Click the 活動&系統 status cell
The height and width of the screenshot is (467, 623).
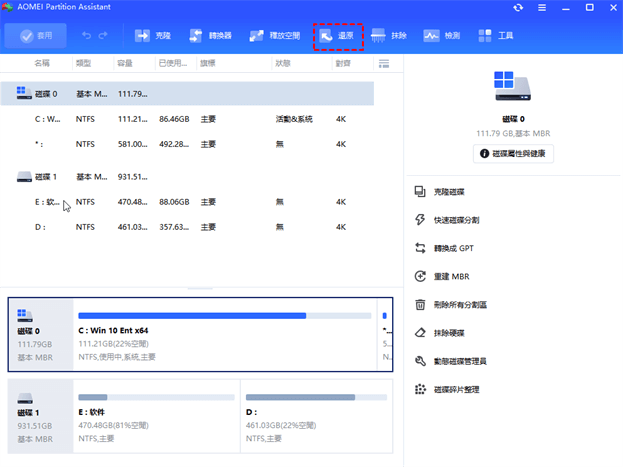(x=294, y=119)
